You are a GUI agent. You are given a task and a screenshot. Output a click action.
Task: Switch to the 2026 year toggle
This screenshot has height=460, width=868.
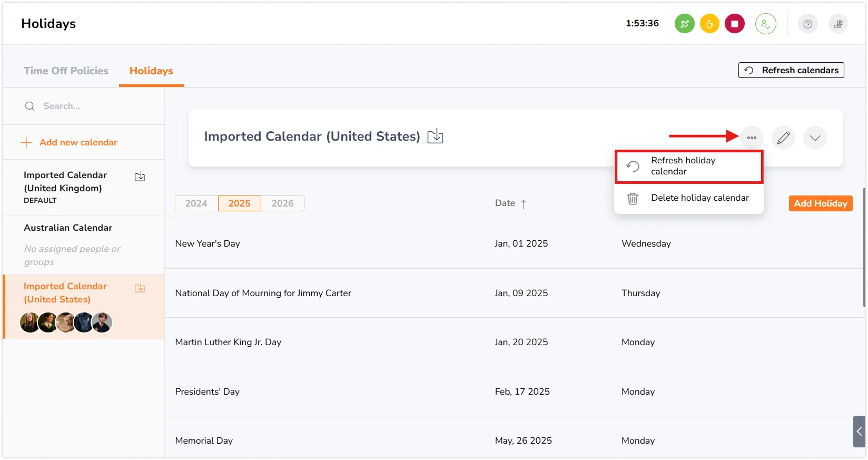pyautogui.click(x=282, y=203)
